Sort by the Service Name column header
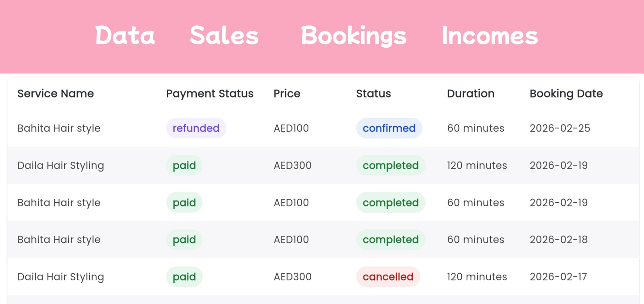Viewport: 644px width, 304px height. click(x=55, y=94)
